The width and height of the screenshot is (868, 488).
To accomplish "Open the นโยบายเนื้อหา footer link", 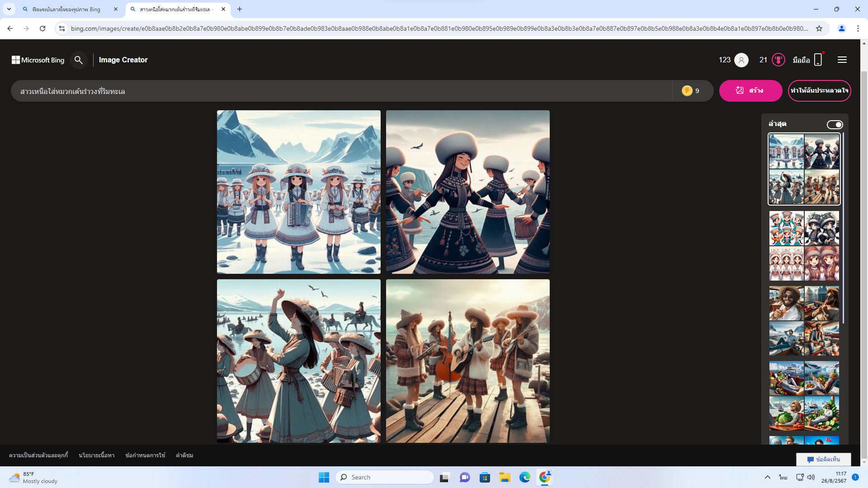I will point(96,455).
